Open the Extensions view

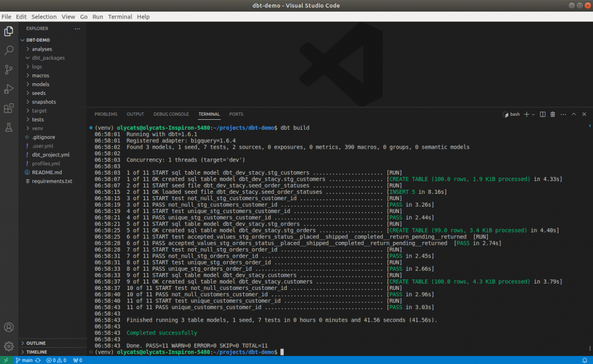point(9,108)
